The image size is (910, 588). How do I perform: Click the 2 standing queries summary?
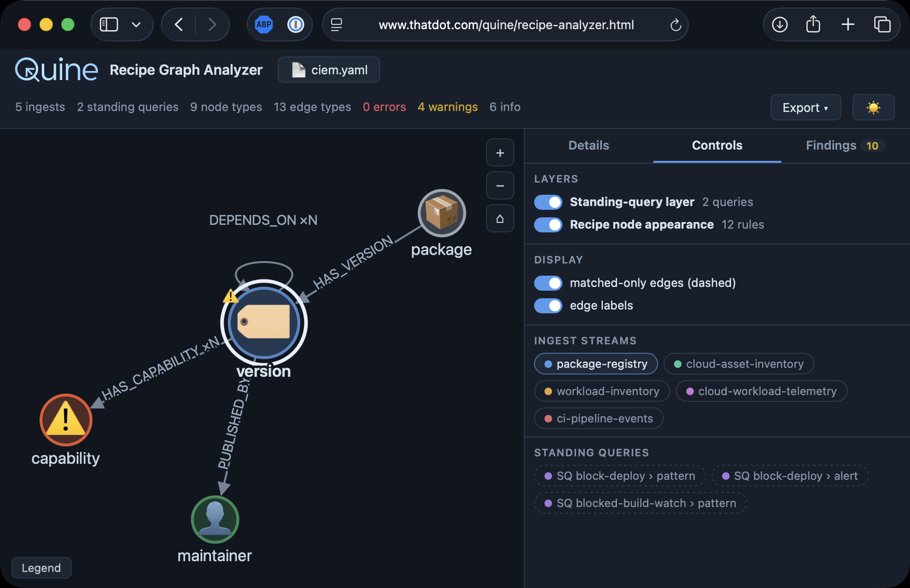click(x=128, y=107)
